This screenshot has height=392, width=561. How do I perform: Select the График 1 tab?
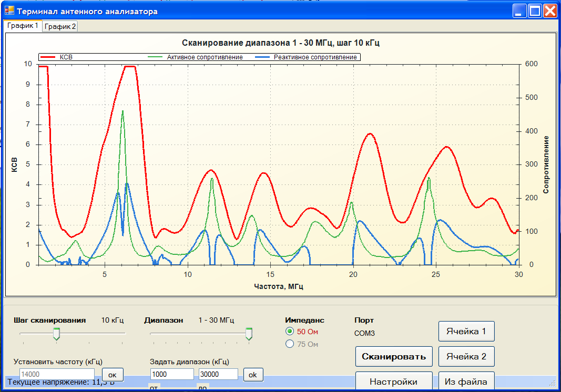(x=23, y=26)
